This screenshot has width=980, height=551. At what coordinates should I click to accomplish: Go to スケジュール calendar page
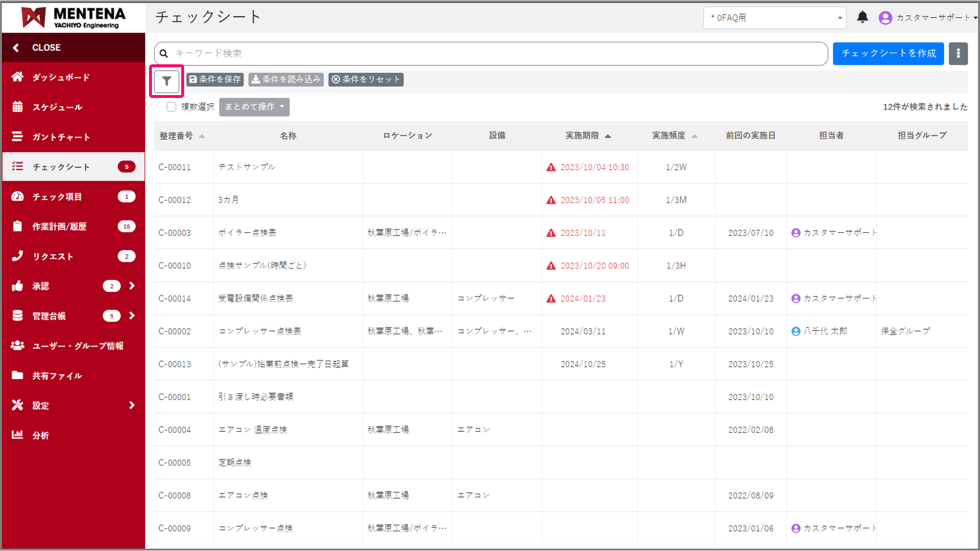57,107
